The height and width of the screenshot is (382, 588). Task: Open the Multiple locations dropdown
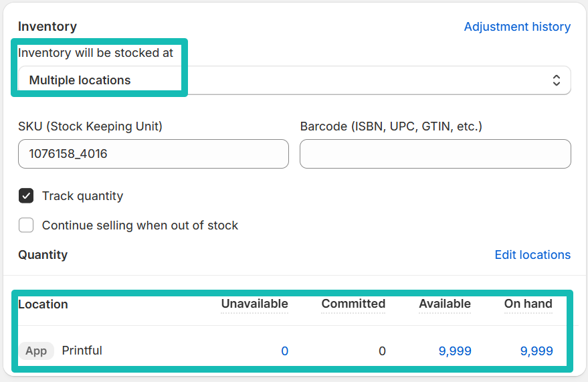pyautogui.click(x=294, y=80)
